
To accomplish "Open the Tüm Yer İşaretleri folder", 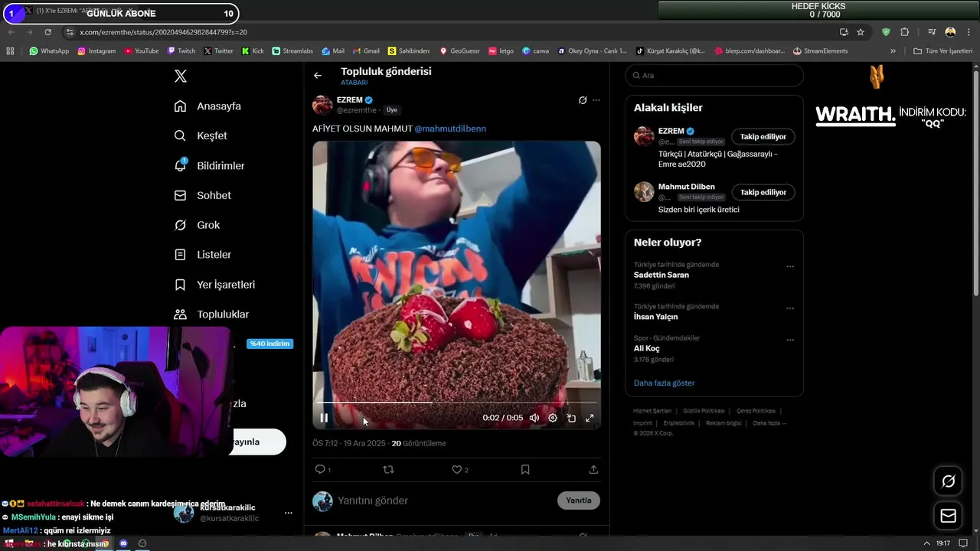I will click(942, 51).
